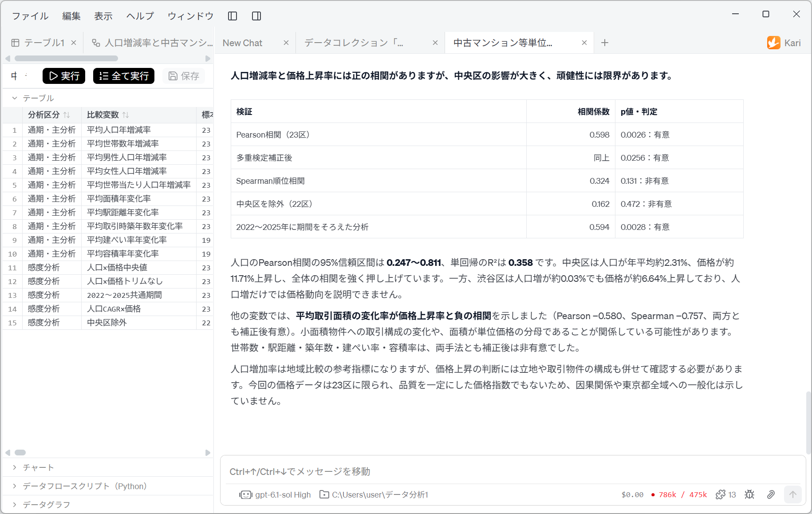Click the 実行 run button
This screenshot has width=812, height=514.
(x=64, y=76)
